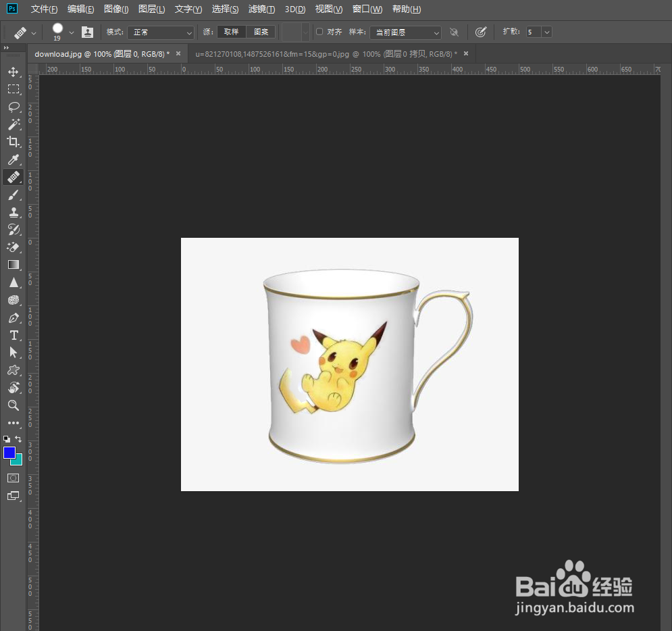The width and height of the screenshot is (672, 631).
Task: Open the 样本 sample layer dropdown
Action: coord(405,32)
